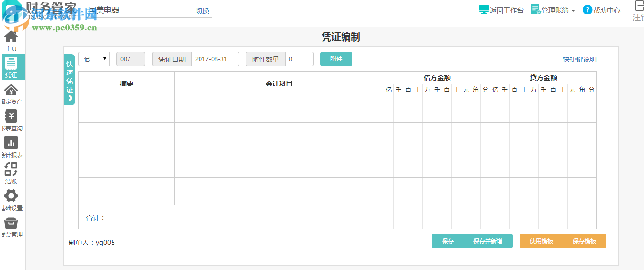Image resolution: width=644 pixels, height=273 pixels.
Task: Open the 管理账簿 dropdown arrow
Action: click(x=573, y=11)
